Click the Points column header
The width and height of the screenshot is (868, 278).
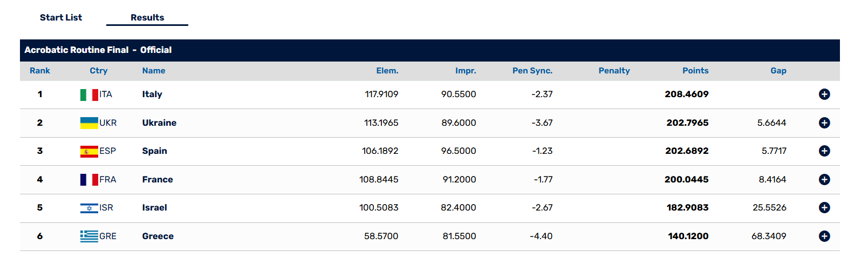(695, 71)
